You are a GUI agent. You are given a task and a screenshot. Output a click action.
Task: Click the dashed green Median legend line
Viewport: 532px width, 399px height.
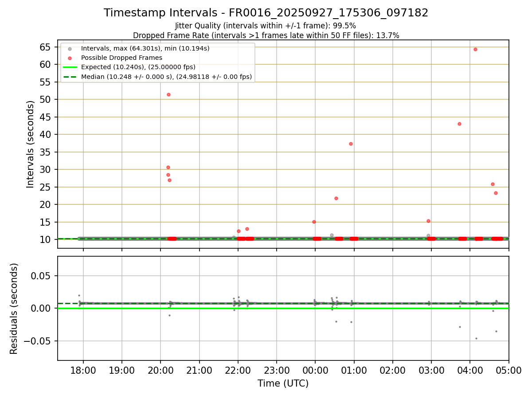(70, 77)
